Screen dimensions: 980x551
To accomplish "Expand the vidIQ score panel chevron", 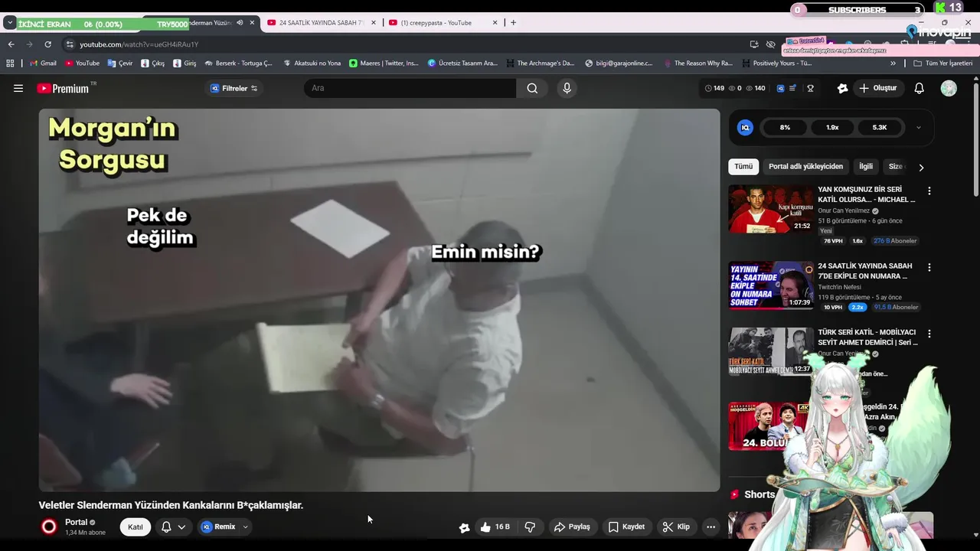I will pos(918,128).
